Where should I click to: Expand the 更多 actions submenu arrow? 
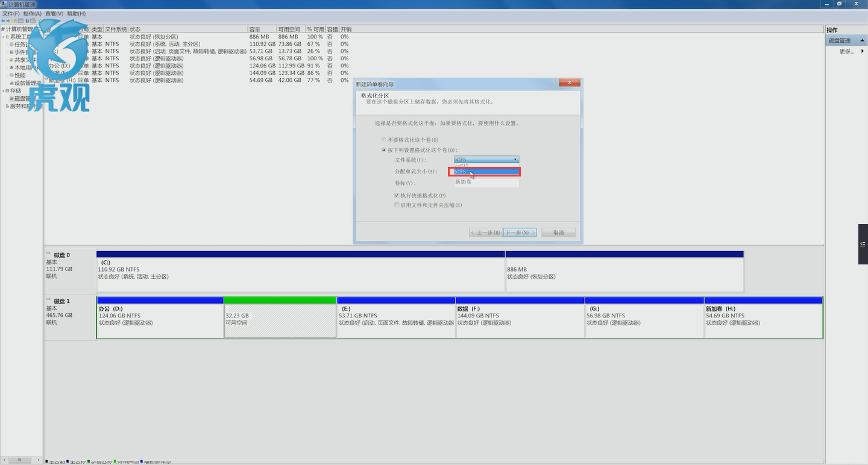coord(863,51)
